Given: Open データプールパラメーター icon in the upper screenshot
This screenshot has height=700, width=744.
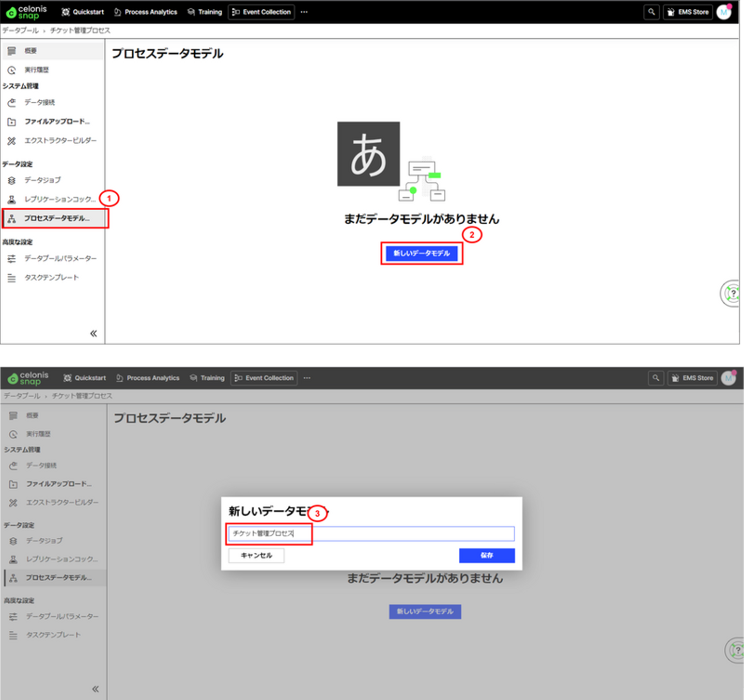Looking at the screenshot, I should tap(12, 258).
